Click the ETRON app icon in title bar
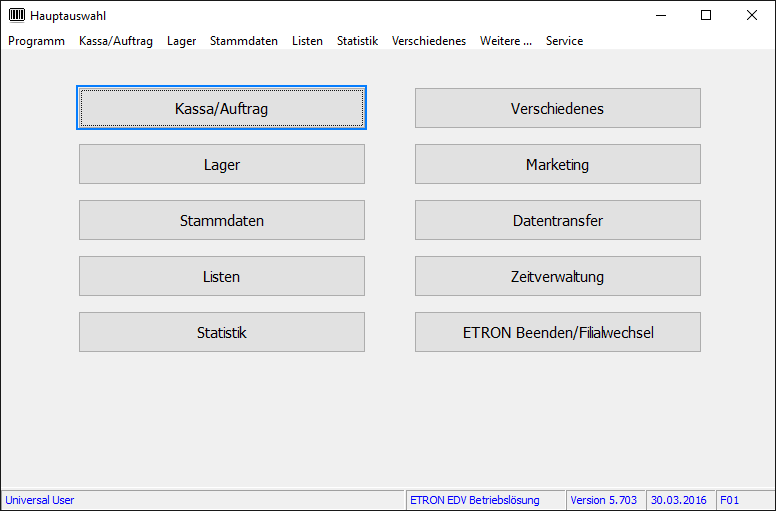Screen dimensions: 776x511 (17, 15)
